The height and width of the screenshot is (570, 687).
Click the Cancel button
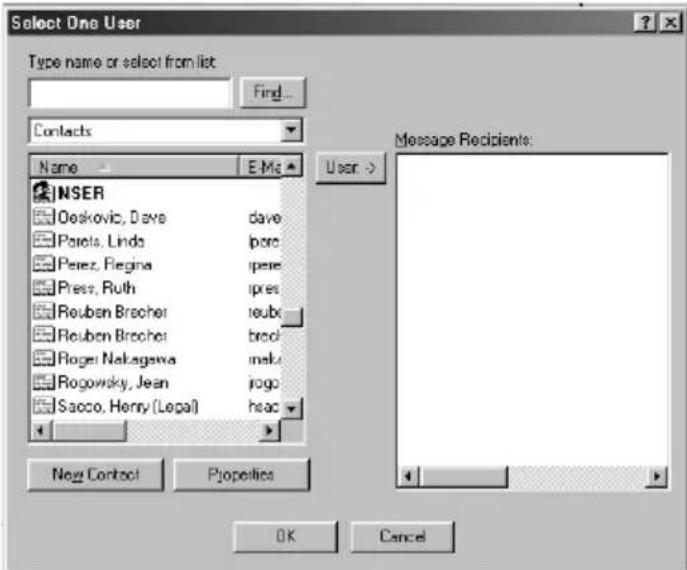(402, 536)
